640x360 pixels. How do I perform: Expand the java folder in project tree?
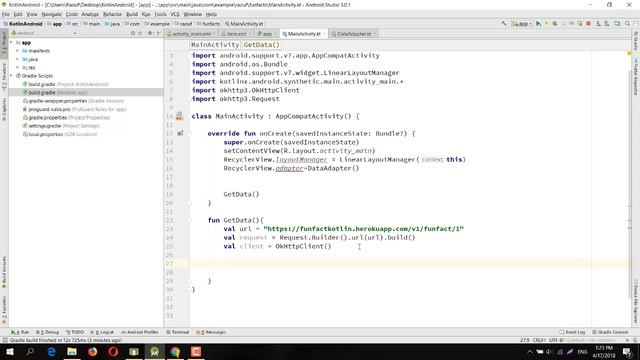pos(18,59)
